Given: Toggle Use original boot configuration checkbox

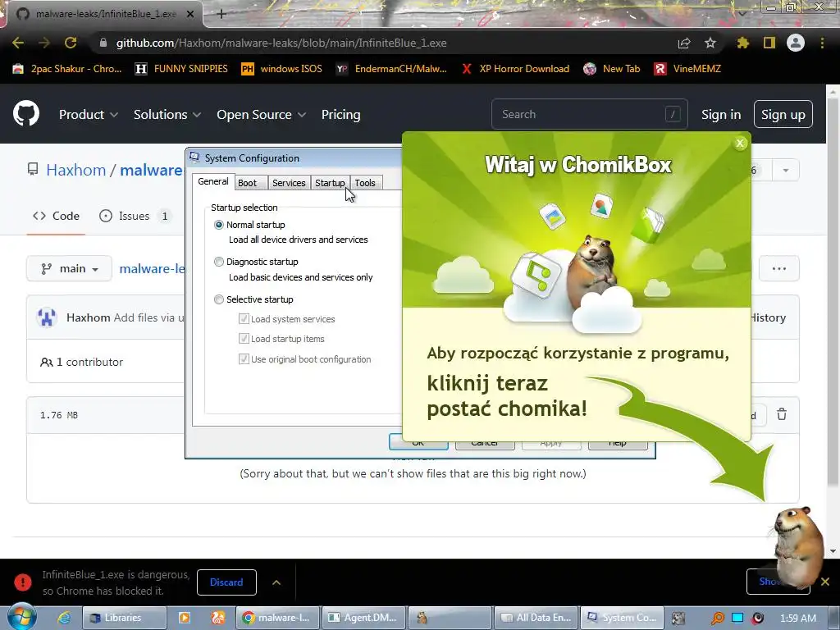Looking at the screenshot, I should (x=244, y=359).
